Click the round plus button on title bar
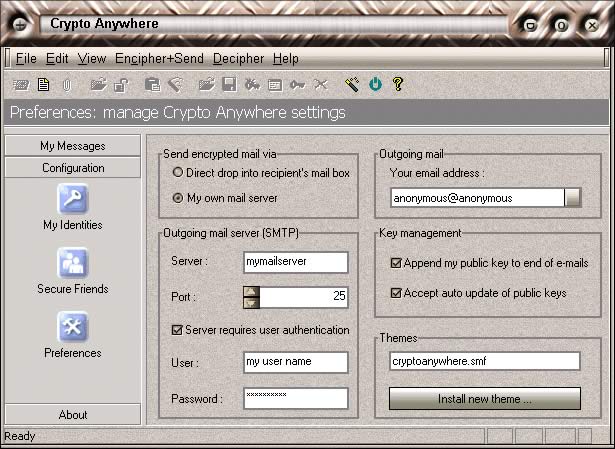Viewport: 615px width, 449px height. 20,25
